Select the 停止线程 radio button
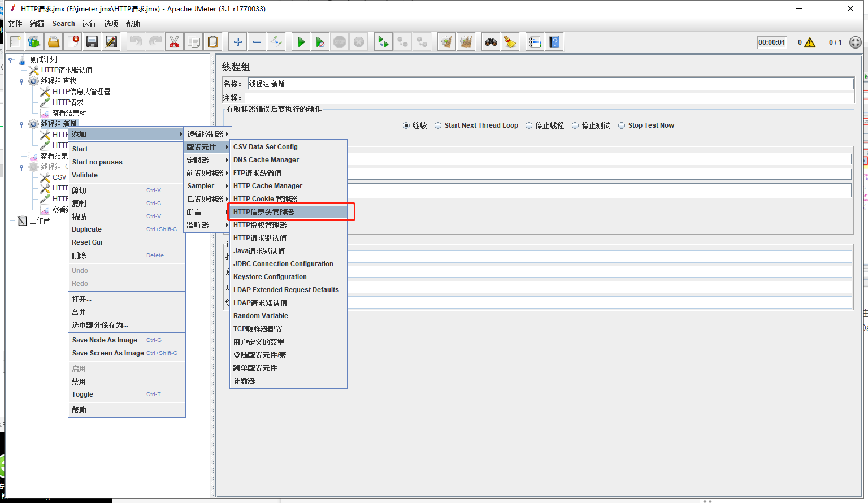 point(529,125)
